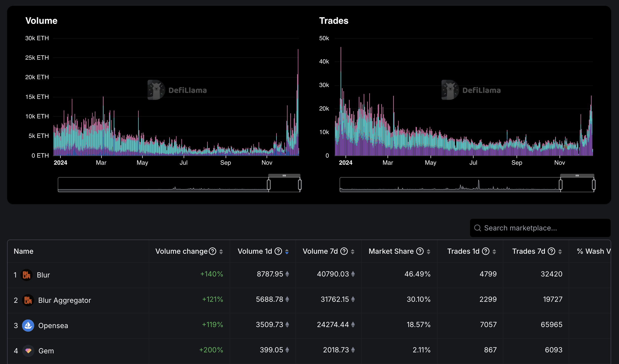Image resolution: width=619 pixels, height=364 pixels.
Task: Click the ETH icon beside 3509.73
Action: click(287, 325)
